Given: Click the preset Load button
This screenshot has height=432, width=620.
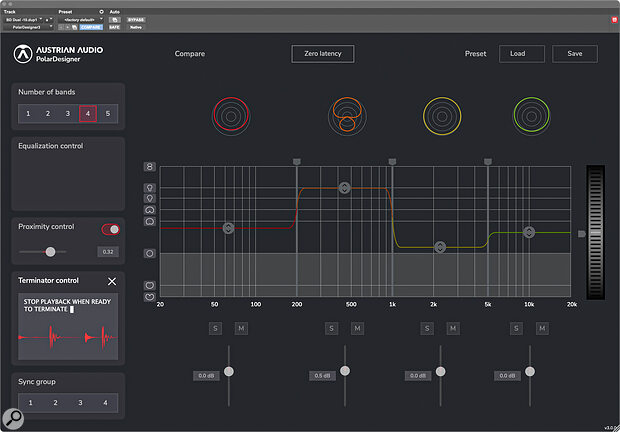Looking at the screenshot, I should (522, 54).
